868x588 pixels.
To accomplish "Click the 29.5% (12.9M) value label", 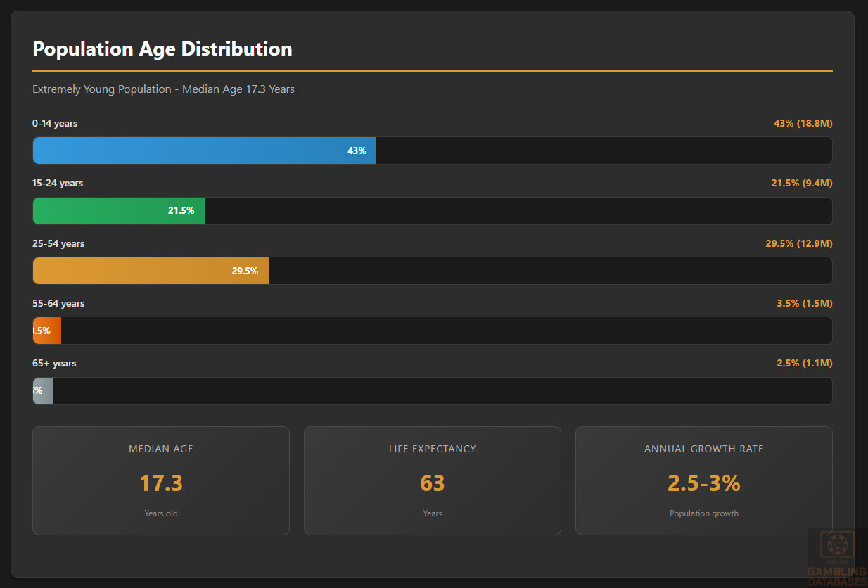I will (798, 244).
